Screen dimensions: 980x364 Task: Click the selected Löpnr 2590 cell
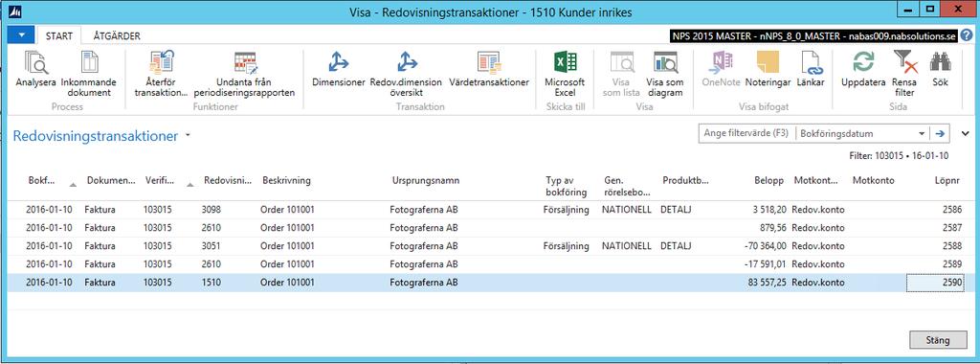click(x=936, y=283)
